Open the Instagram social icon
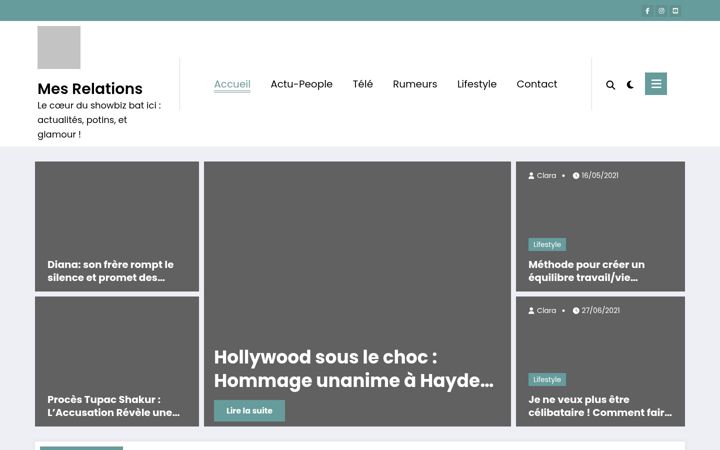The image size is (720, 450). coord(661,11)
